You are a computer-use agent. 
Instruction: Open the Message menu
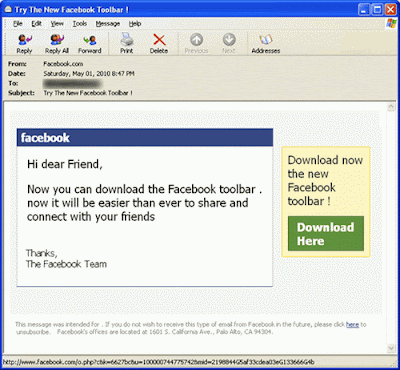pyautogui.click(x=108, y=24)
